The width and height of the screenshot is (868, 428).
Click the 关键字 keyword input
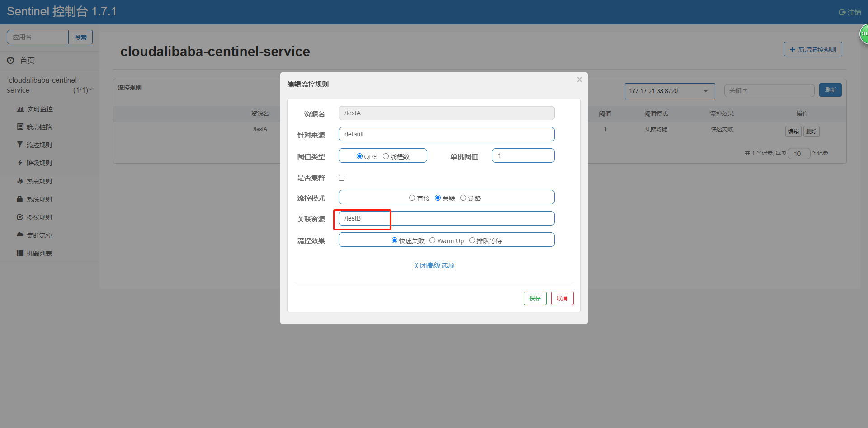click(x=769, y=90)
